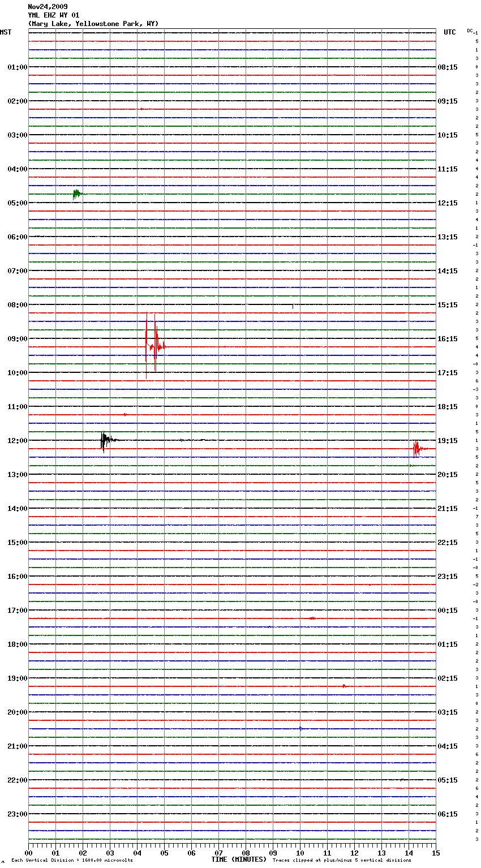Click minute tick 15 on bottom axis
This screenshot has width=481, height=868.
tap(436, 853)
